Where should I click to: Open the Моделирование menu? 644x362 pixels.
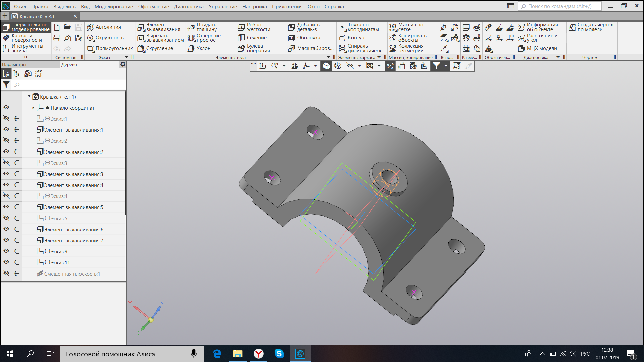[113, 6]
